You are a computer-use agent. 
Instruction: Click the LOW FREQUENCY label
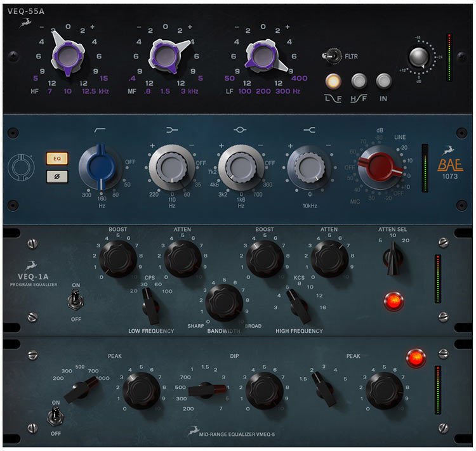[151, 331]
